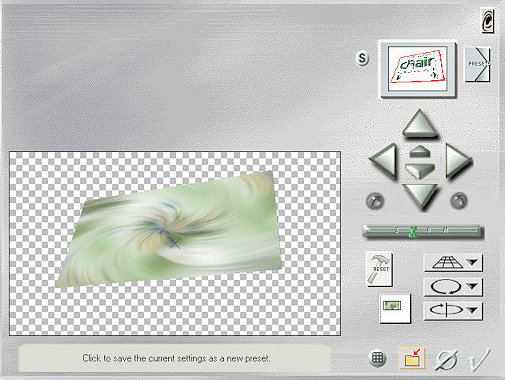Cancel with the crossed-circle icon
Image resolution: width=505 pixels, height=380 pixels.
pos(447,359)
